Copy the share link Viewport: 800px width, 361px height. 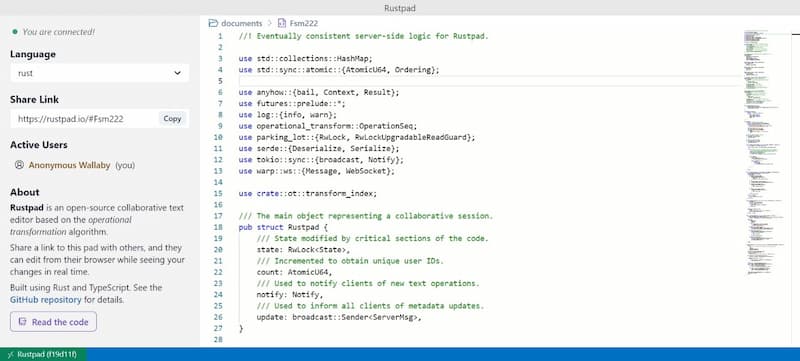[172, 119]
